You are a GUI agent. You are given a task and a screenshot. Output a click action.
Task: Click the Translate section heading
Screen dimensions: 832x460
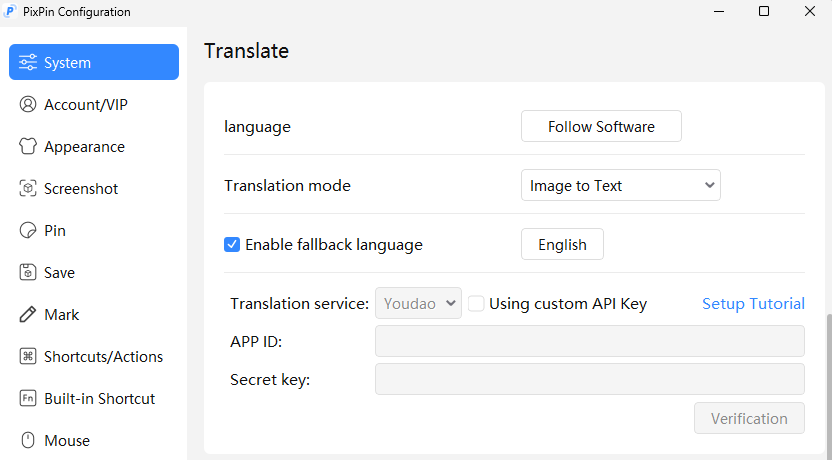click(247, 51)
